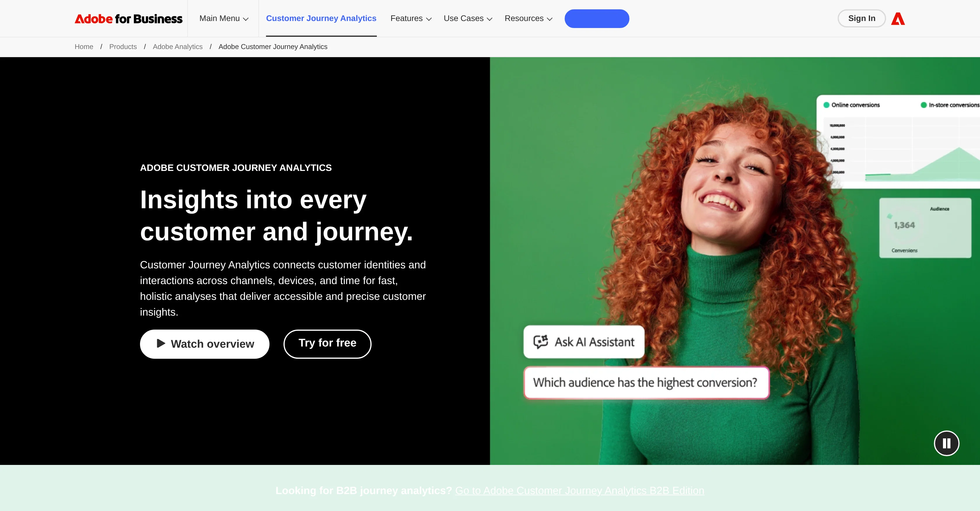Click the Try for free button
The height and width of the screenshot is (511, 980).
coord(327,344)
